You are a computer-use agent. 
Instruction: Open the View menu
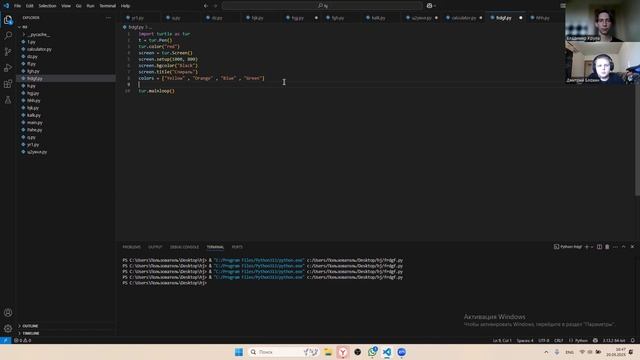(66, 6)
